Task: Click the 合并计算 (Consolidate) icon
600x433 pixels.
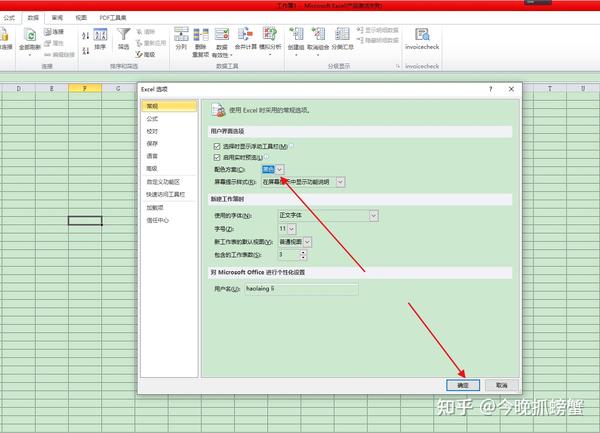Action: coord(245,34)
